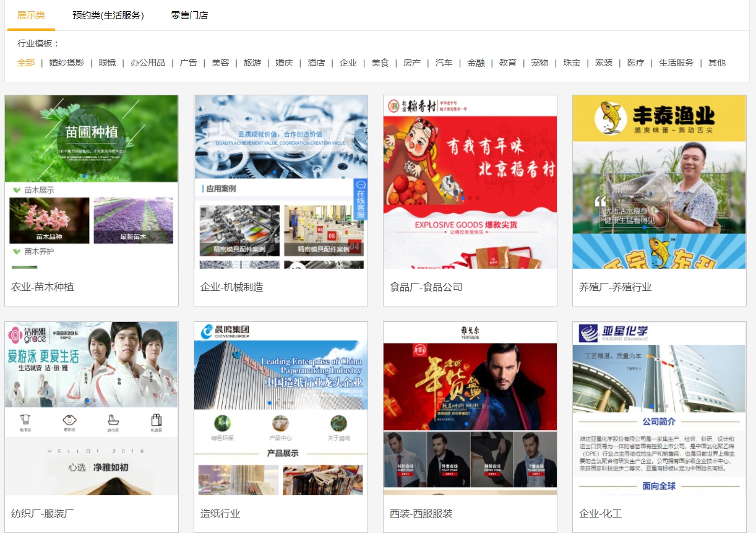
Task: Show 旅游 industry templates
Action: (252, 63)
